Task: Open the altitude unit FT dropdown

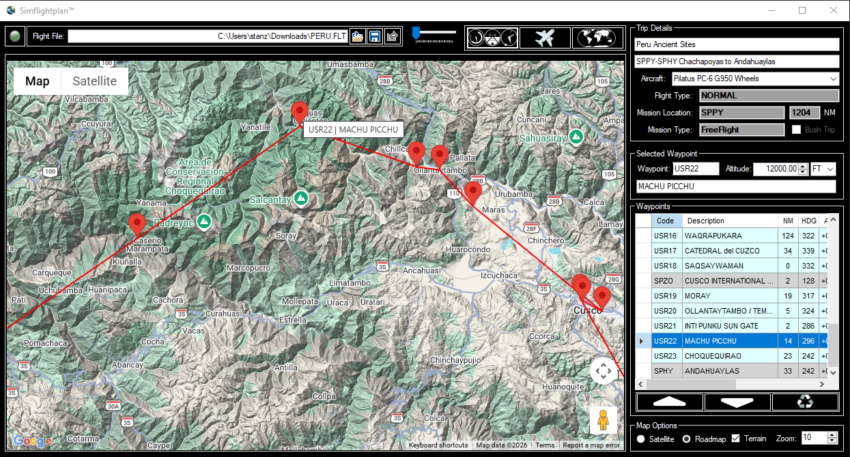Action: pyautogui.click(x=830, y=169)
